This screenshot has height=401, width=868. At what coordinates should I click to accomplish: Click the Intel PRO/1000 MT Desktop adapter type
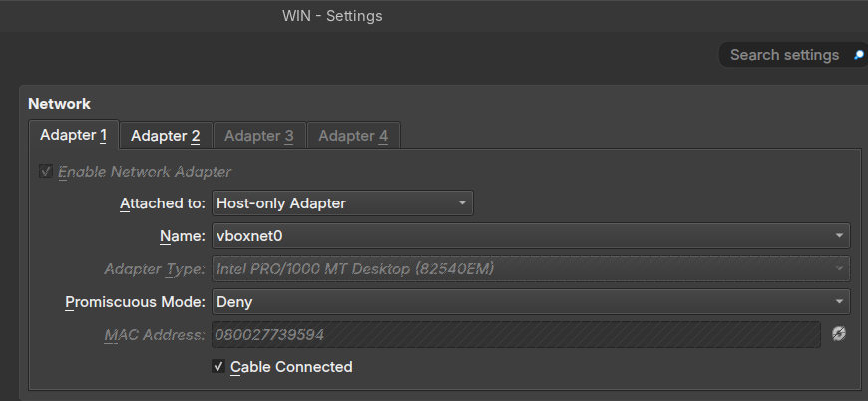[355, 269]
